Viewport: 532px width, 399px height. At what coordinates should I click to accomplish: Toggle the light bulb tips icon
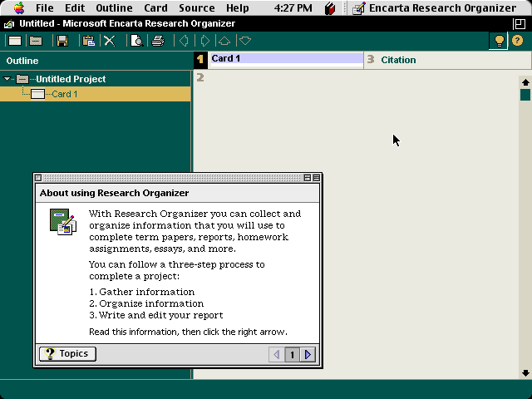click(x=498, y=41)
